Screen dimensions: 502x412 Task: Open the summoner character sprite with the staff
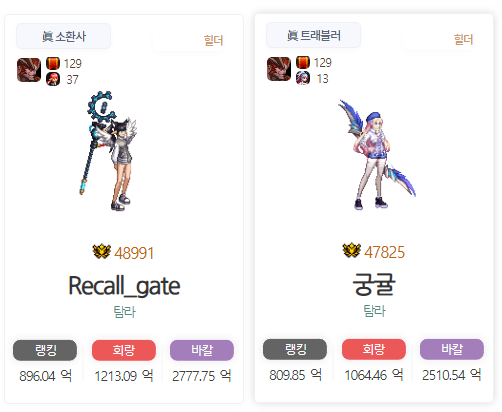109,151
